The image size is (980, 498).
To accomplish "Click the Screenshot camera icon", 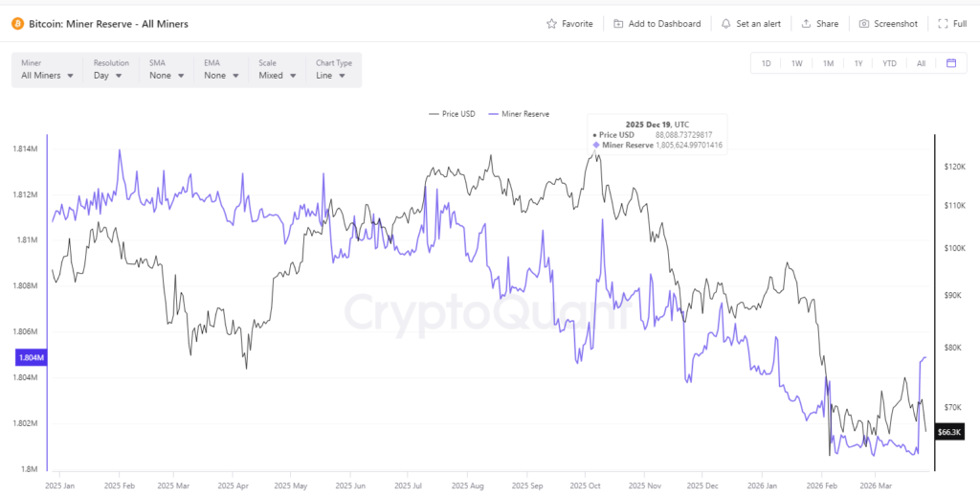I will [x=864, y=23].
